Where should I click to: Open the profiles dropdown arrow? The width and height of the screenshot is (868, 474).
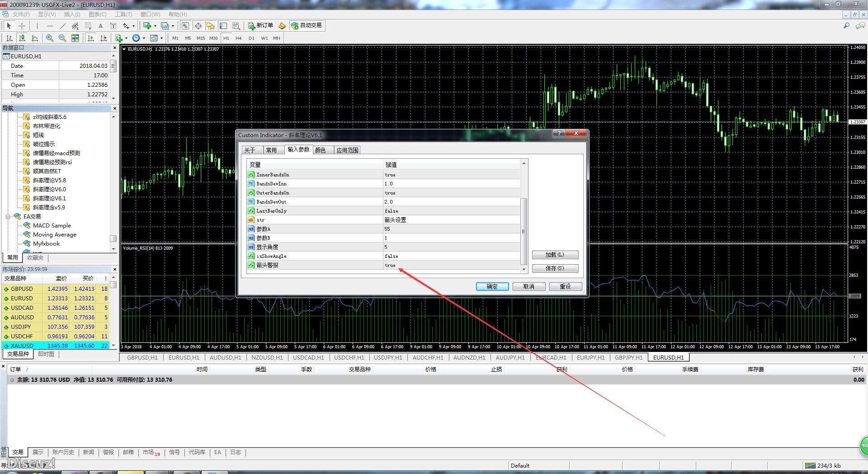173,26
